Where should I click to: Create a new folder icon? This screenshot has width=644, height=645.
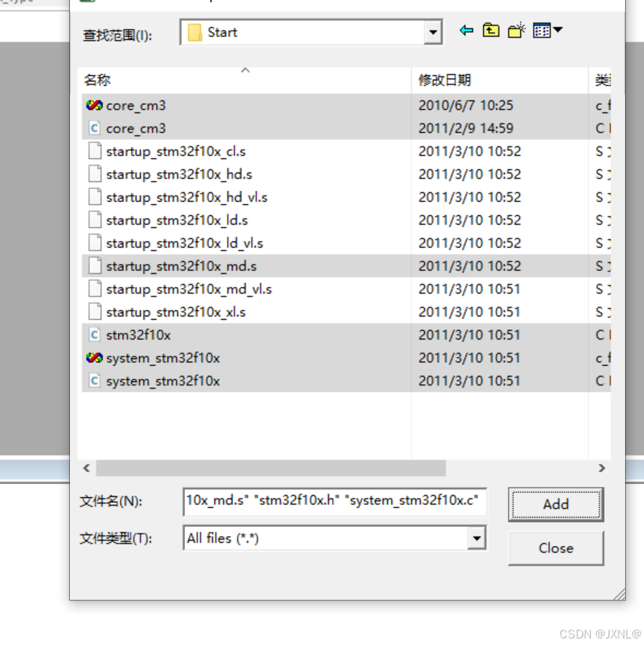517,31
